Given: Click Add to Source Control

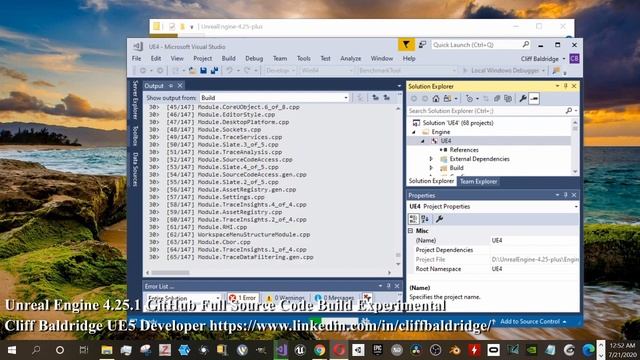Looking at the screenshot, I should [529, 322].
